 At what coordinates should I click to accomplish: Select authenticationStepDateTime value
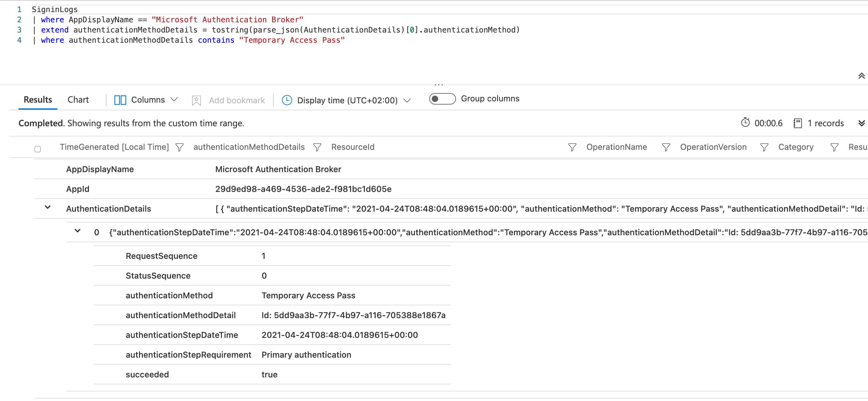[340, 335]
